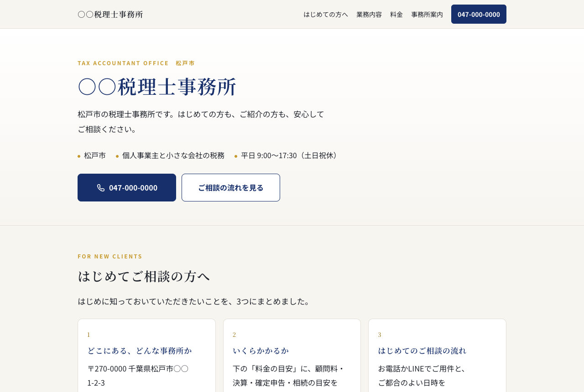Click the 〒270-0000 千葉県松戸市 address text

[x=138, y=376]
